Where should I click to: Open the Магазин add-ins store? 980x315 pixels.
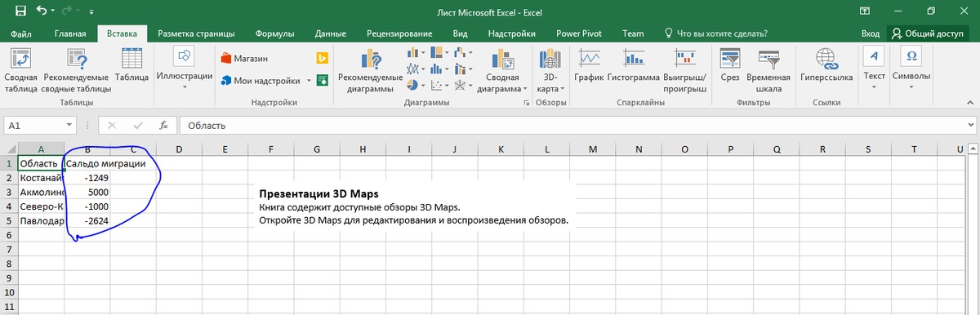click(245, 59)
